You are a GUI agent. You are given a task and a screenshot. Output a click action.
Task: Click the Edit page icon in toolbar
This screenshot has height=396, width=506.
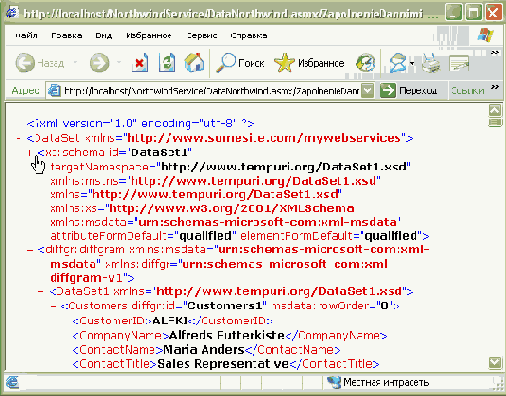coord(459,63)
